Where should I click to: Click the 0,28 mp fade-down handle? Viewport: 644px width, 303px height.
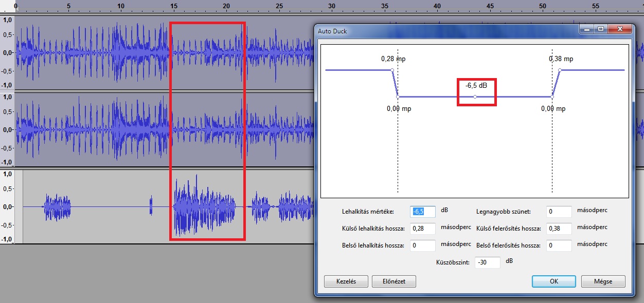tap(392, 70)
